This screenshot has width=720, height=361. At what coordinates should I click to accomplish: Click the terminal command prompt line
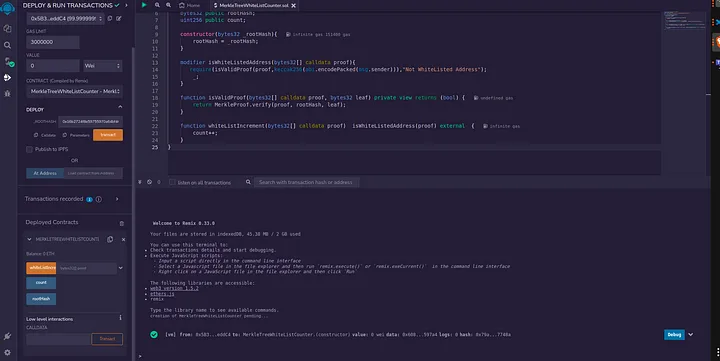(422, 355)
